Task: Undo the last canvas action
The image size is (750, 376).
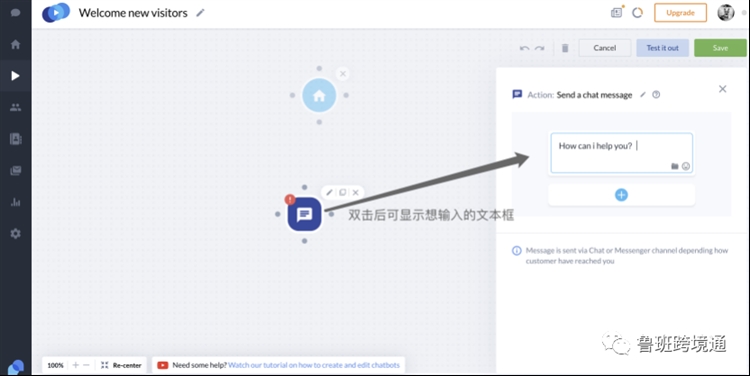Action: click(x=524, y=48)
